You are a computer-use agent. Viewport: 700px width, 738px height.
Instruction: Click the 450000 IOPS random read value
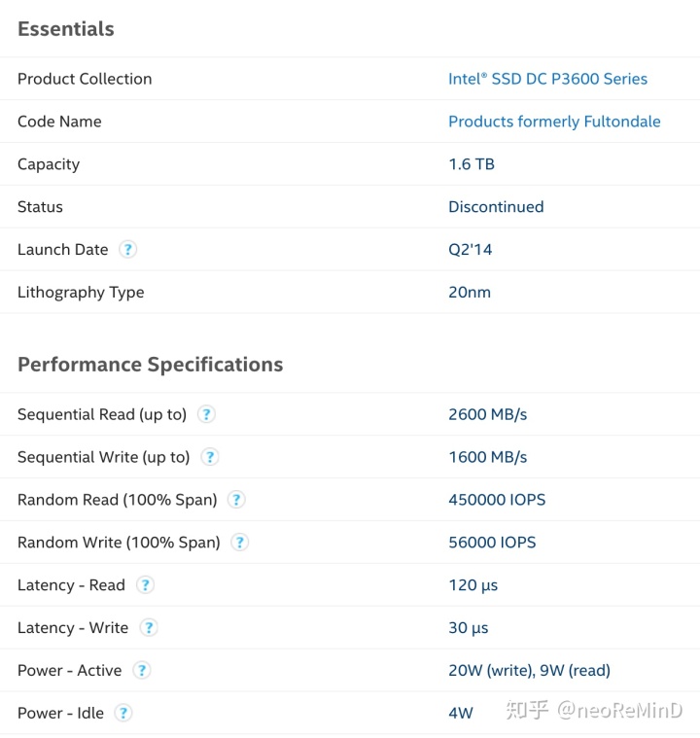[497, 500]
